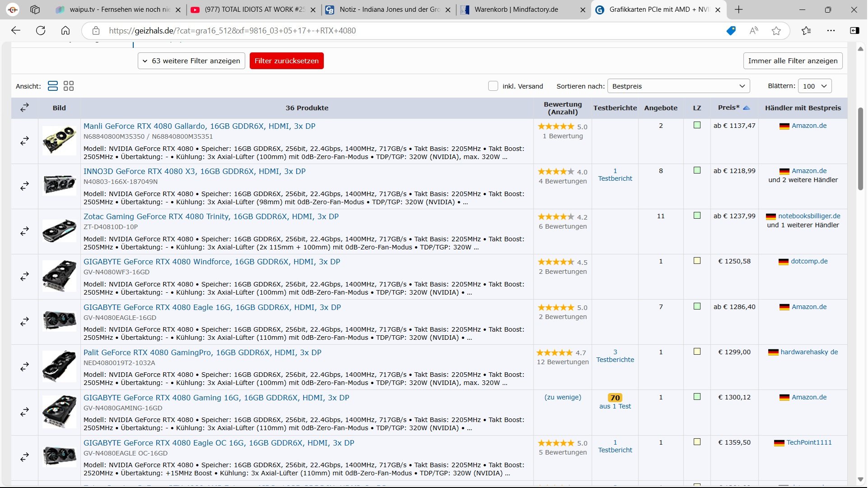Open the Blättern 100 page size dropdown

point(814,86)
